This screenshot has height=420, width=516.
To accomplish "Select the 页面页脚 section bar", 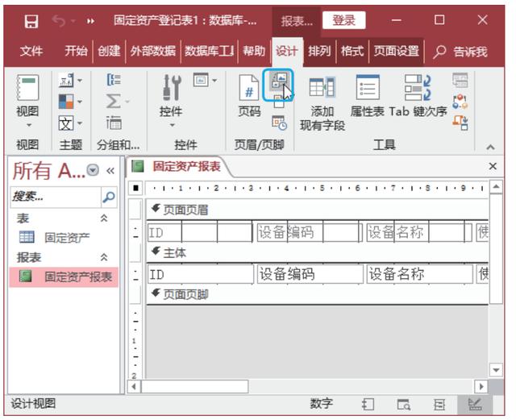I will point(317,294).
